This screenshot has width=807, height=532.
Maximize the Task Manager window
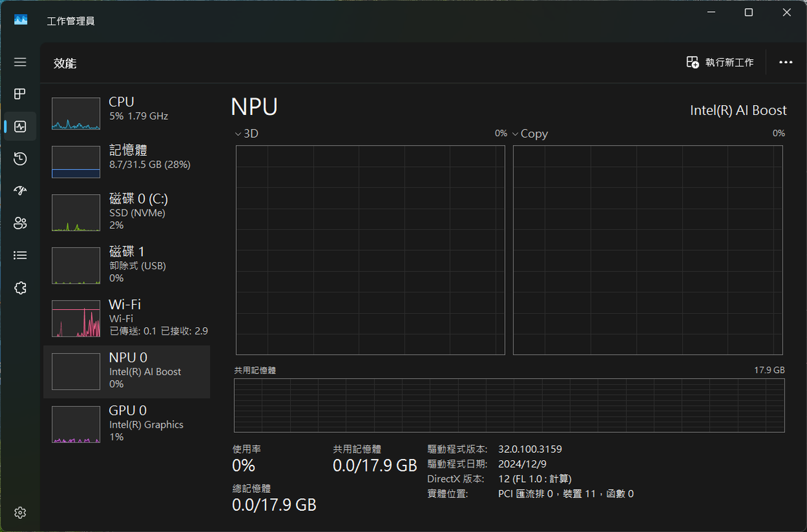748,13
